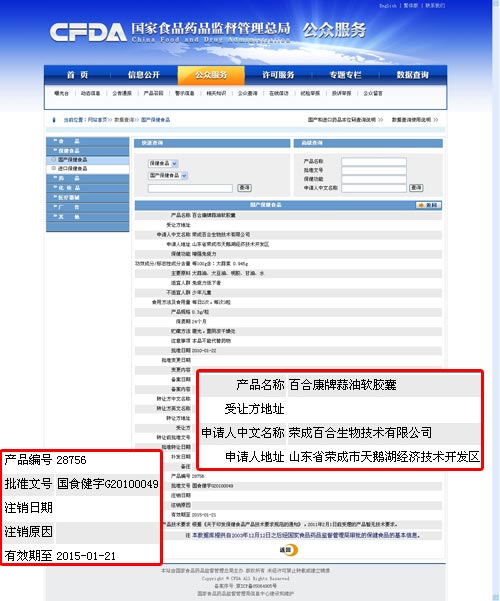Click the 返回 arrow button in results header
This screenshot has height=601, width=500.
coord(428,205)
